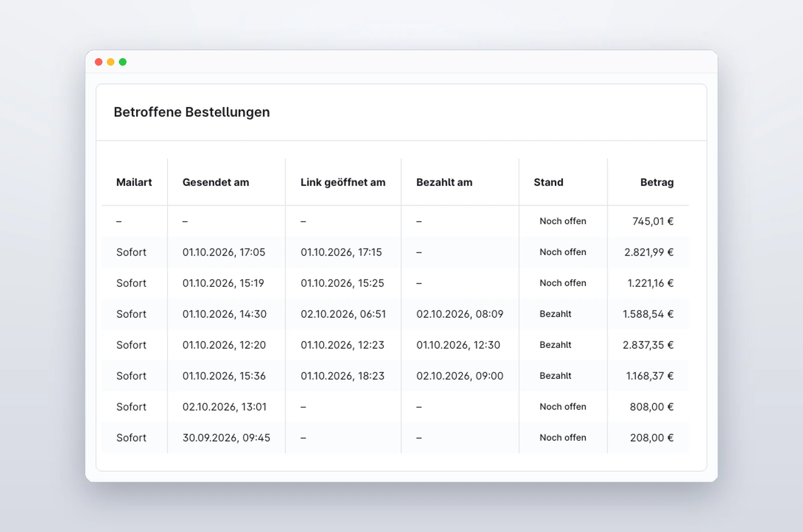803x532 pixels.
Task: Click 'Noch offen' status in the 745,01 € row
Action: tap(563, 221)
